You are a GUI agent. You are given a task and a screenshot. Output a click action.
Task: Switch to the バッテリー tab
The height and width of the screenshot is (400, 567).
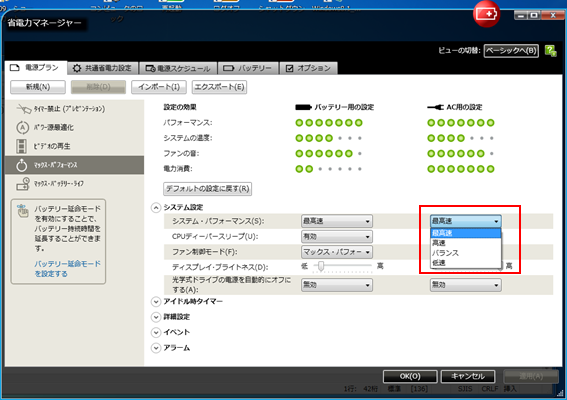tap(248, 68)
